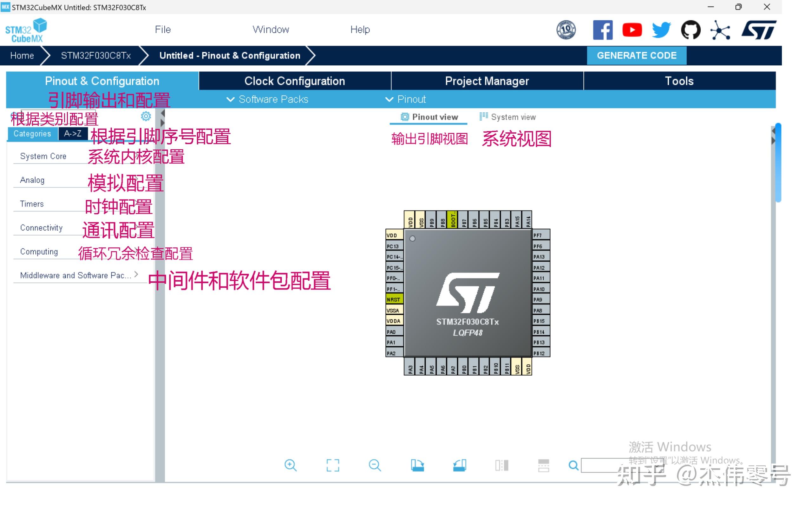Click the ST logo icon
The width and height of the screenshot is (812, 508).
[759, 30]
